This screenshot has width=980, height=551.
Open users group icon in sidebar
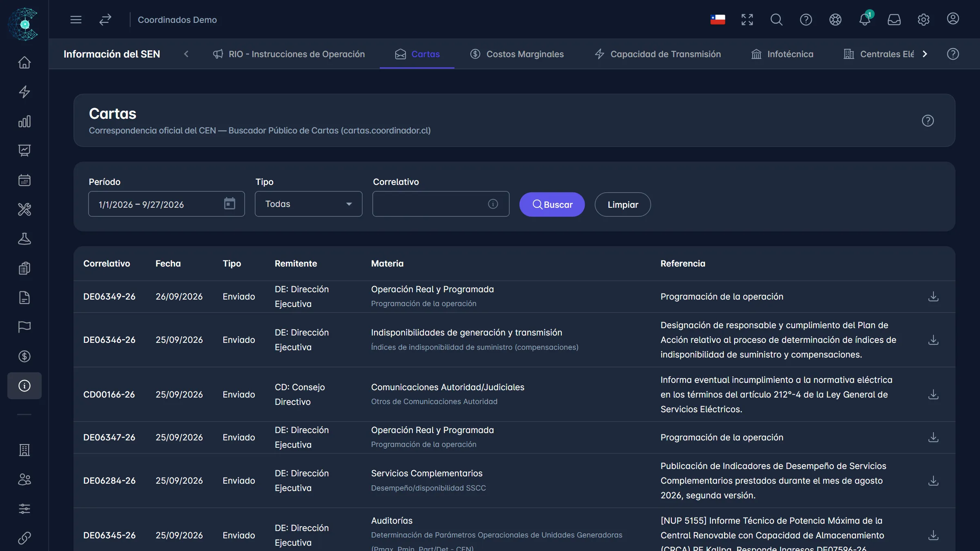[24, 480]
